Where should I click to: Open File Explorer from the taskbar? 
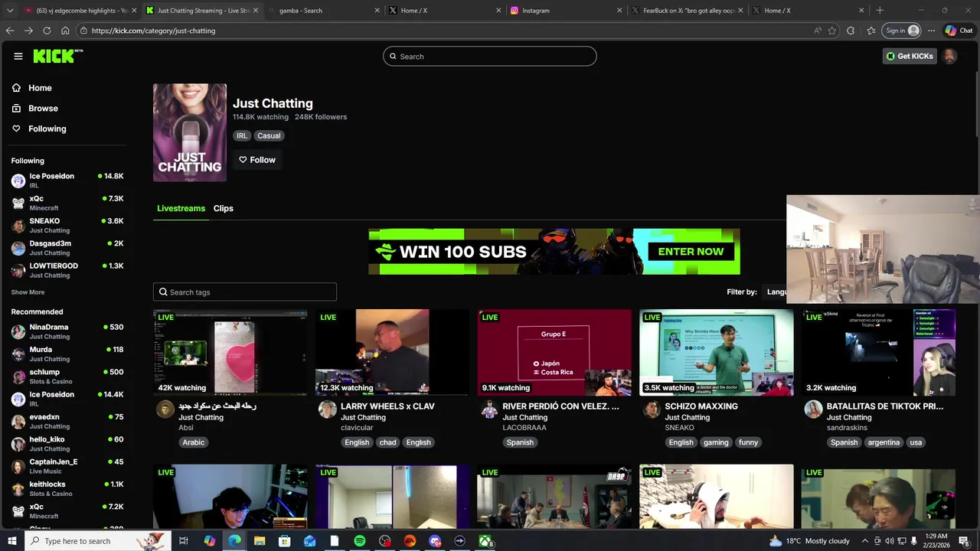click(x=260, y=541)
